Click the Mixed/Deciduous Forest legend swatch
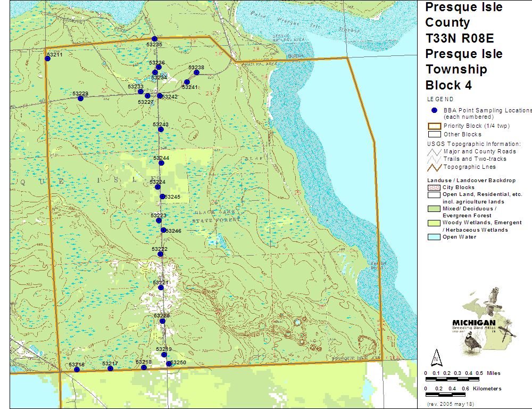Viewport: 532px width, 409px height. [x=435, y=209]
